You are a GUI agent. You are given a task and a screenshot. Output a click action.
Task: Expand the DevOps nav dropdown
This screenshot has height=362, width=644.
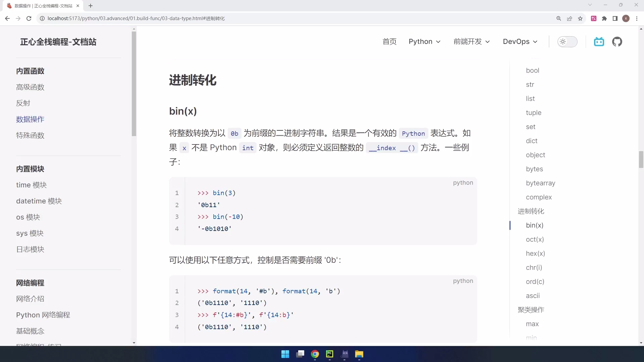520,42
